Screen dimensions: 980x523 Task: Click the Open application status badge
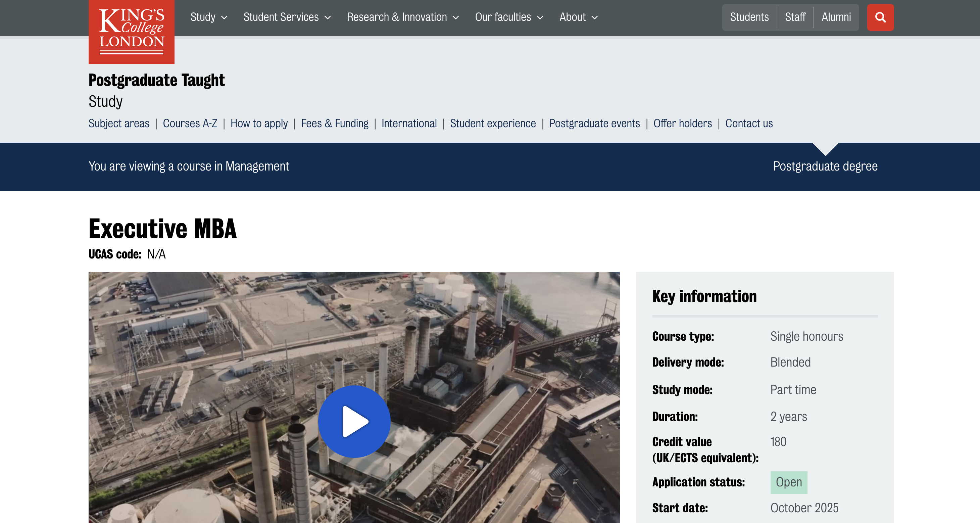(789, 482)
